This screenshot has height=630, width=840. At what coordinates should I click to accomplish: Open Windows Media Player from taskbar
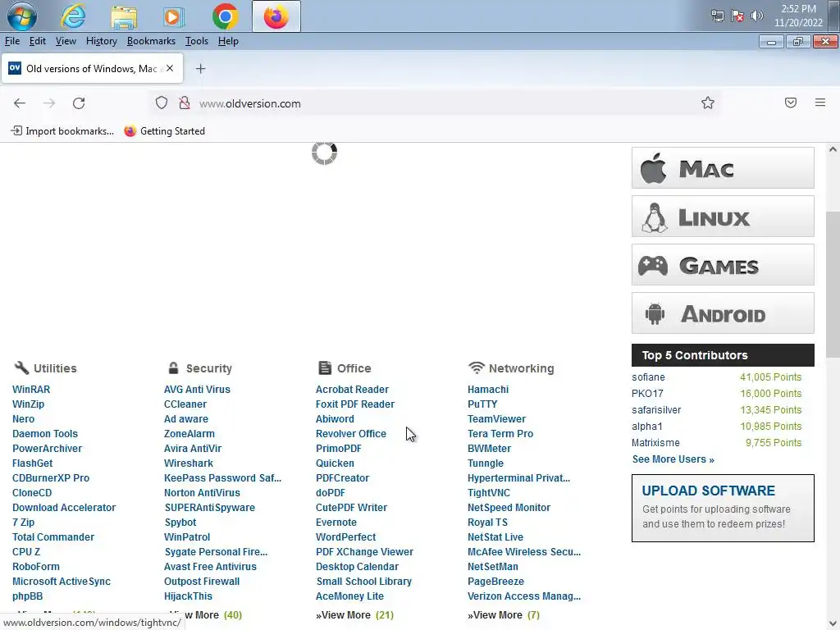[173, 16]
